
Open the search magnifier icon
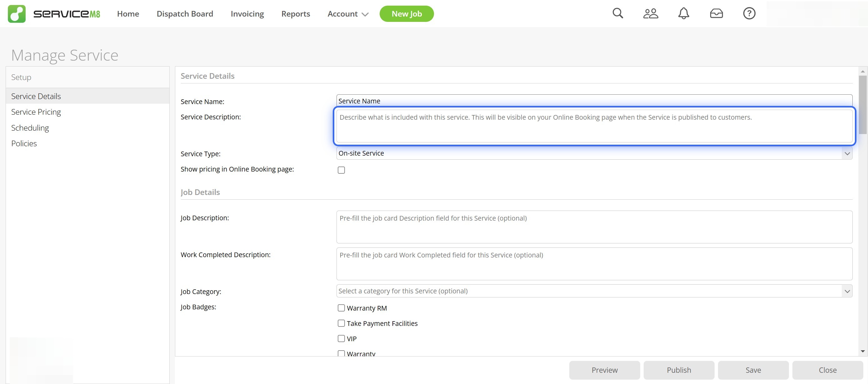pos(618,13)
